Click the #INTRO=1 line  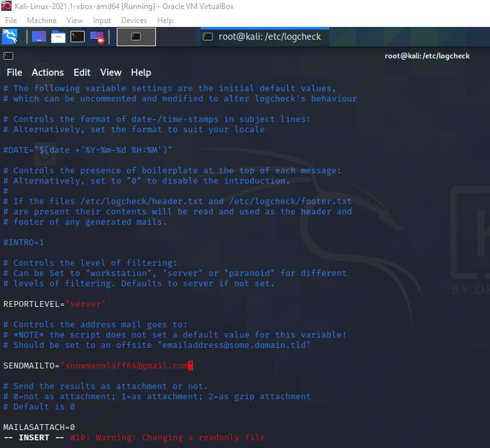point(24,242)
